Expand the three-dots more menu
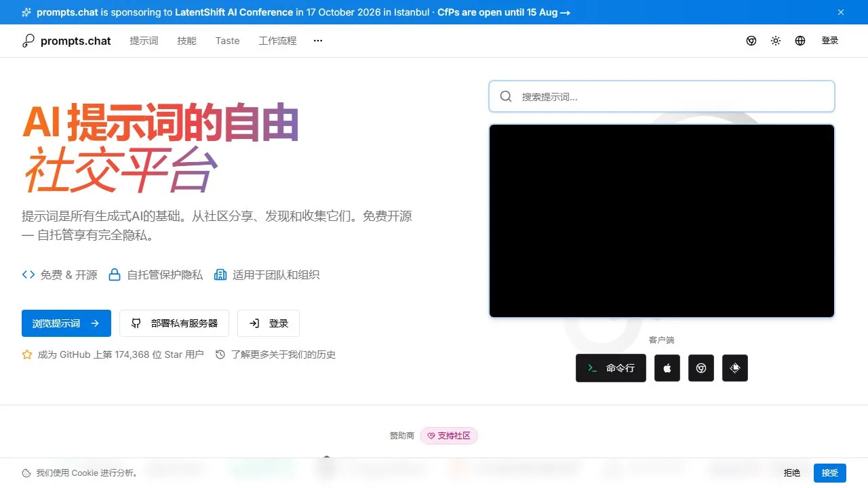Screen dimensions: 868x488 [318, 41]
